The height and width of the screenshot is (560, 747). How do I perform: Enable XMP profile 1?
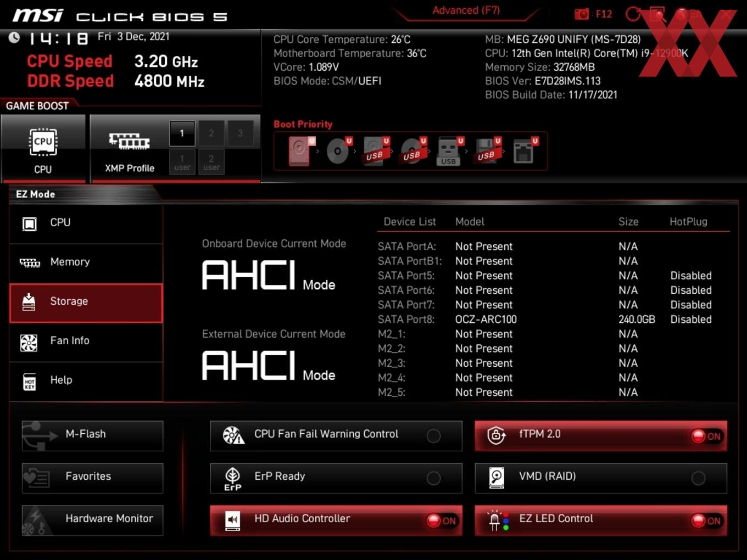pyautogui.click(x=182, y=133)
